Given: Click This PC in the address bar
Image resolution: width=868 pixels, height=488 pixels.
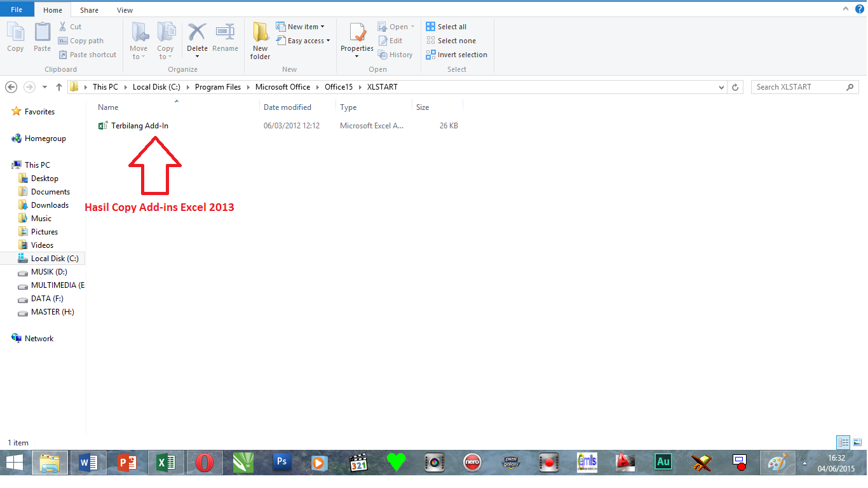Looking at the screenshot, I should (x=105, y=87).
